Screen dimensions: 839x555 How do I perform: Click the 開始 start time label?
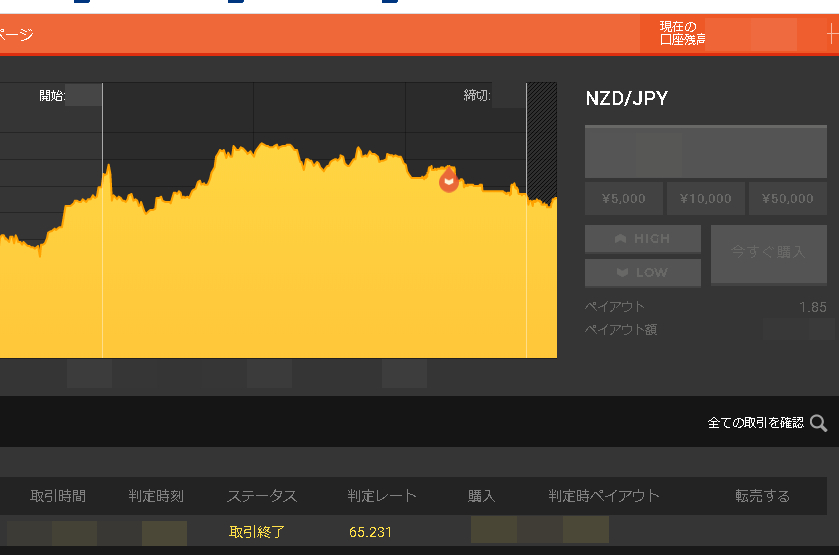click(52, 96)
